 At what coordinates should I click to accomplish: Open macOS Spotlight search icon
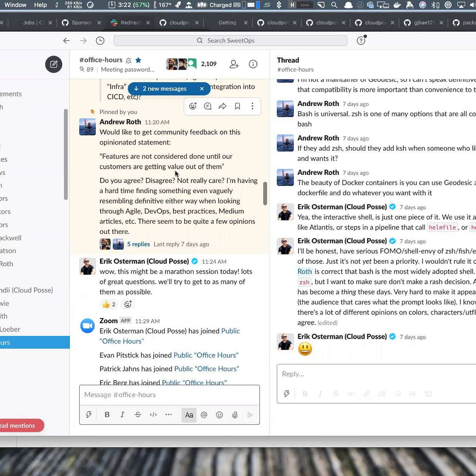[x=334, y=5]
